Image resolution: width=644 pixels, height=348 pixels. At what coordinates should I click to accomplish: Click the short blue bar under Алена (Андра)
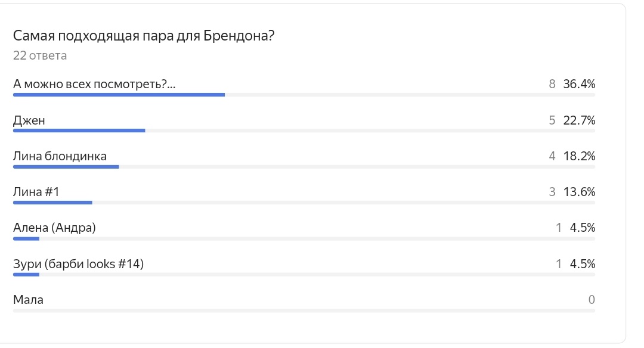coord(26,238)
